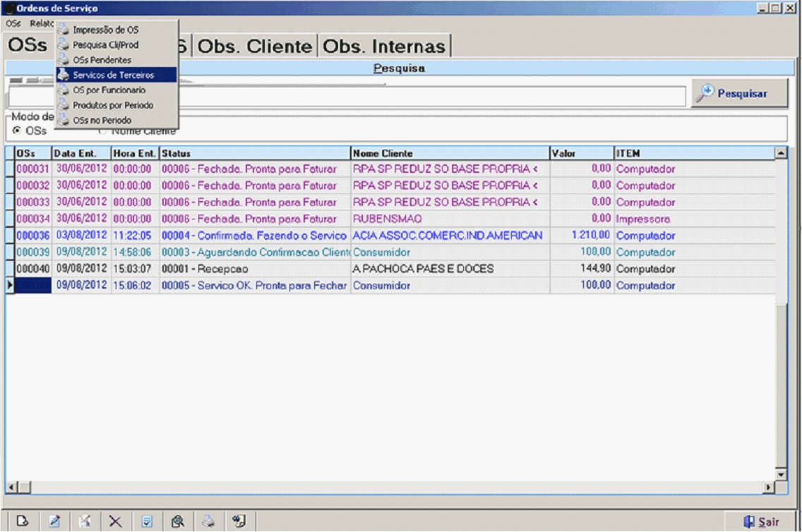Screen dimensions: 802x532
Task: Switch to the Obs. Internas tab
Action: [x=385, y=47]
